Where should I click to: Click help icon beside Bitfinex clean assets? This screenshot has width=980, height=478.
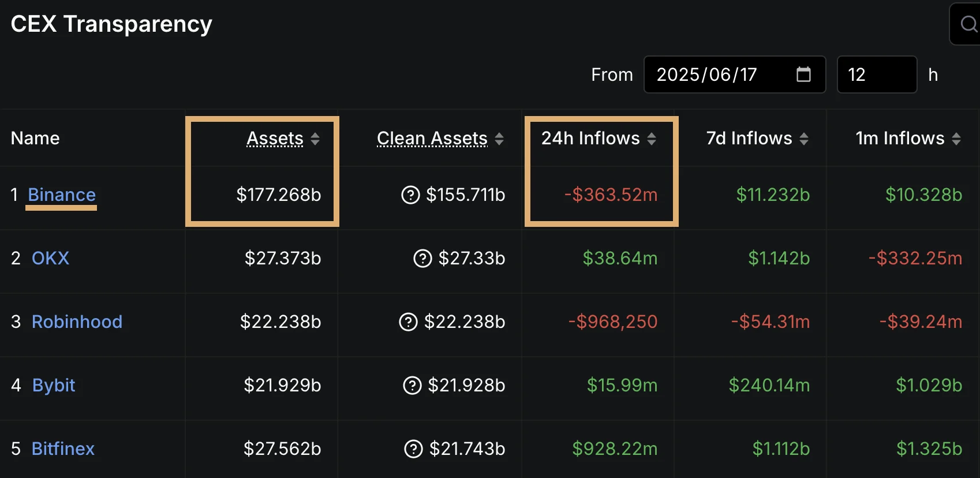coord(414,449)
